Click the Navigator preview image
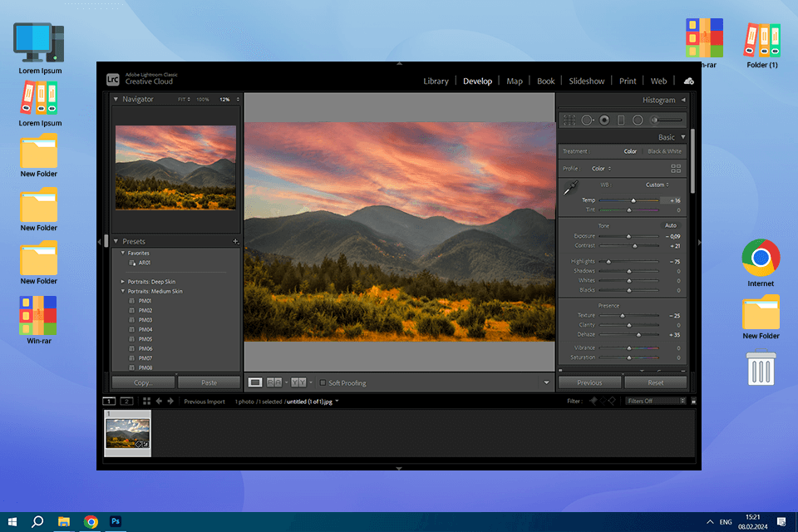Image resolution: width=798 pixels, height=532 pixels. click(175, 167)
